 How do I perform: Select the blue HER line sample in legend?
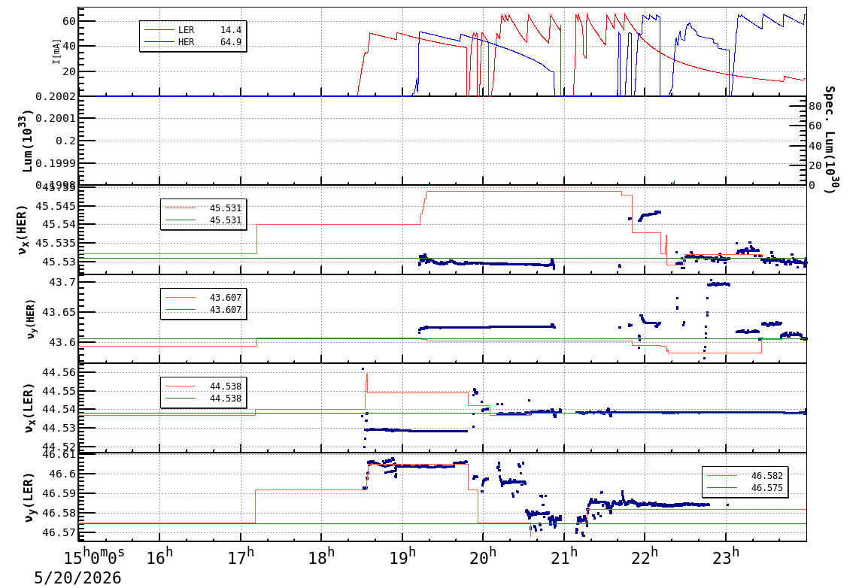(159, 42)
